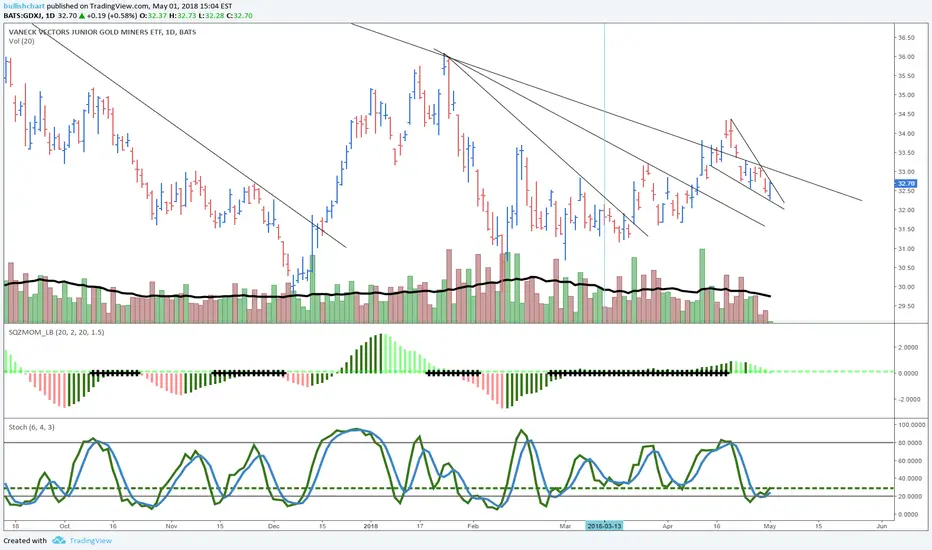Select the Stoch (6, 4, 3) indicator label
Screen dimensions: 932x550
point(32,427)
